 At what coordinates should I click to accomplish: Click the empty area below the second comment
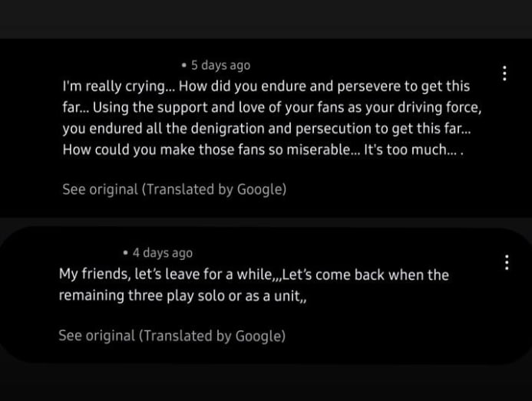(266, 383)
